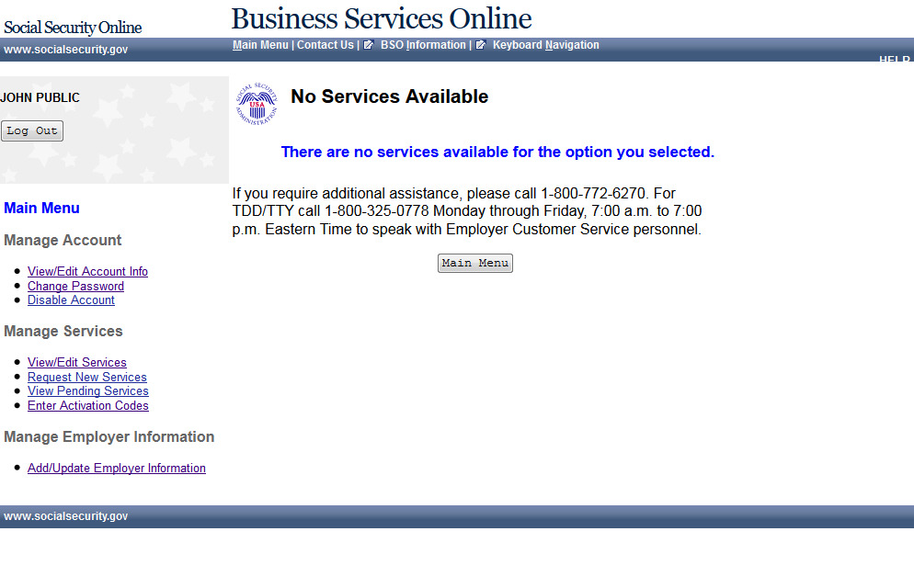Click the Social Security Administration USA seal icon
This screenshot has width=914, height=588.
[x=257, y=104]
